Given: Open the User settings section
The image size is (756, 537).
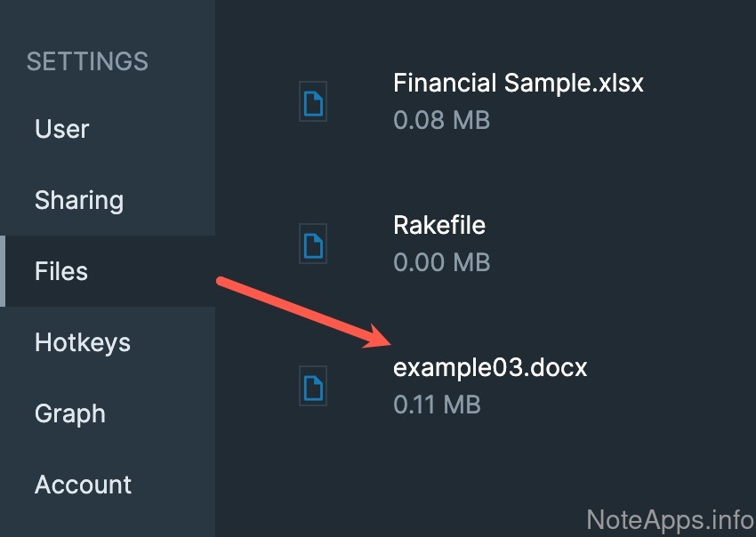Looking at the screenshot, I should point(62,129).
